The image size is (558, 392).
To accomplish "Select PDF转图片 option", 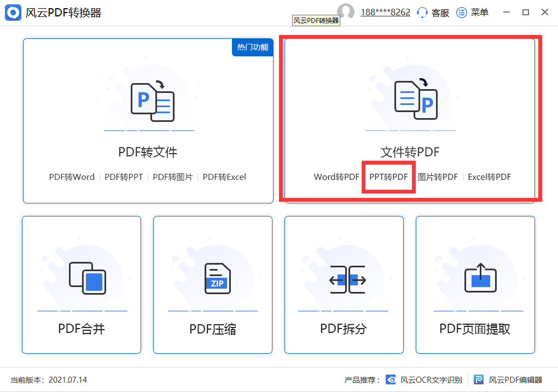I will [x=172, y=177].
